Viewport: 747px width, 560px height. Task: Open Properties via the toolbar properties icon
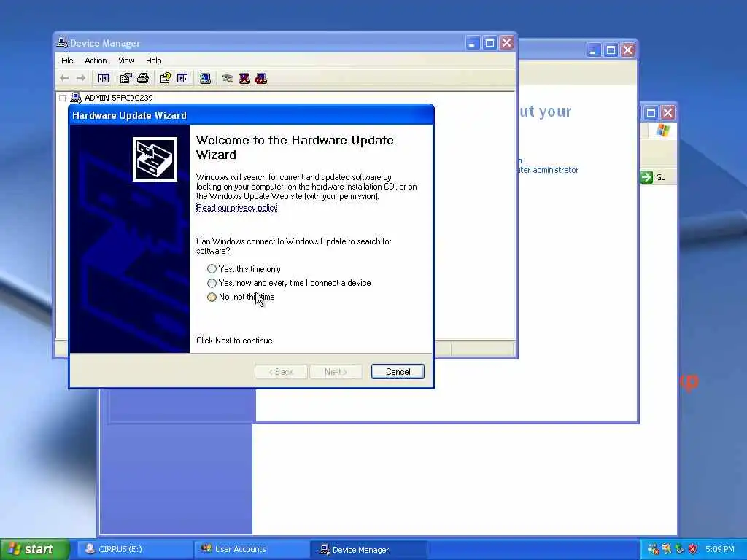(125, 78)
